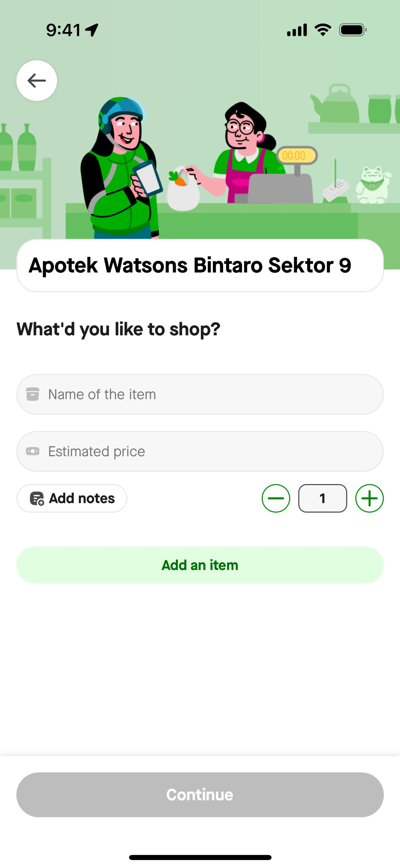Click the note icon in Add notes
This screenshot has height=868, width=400.
37,498
